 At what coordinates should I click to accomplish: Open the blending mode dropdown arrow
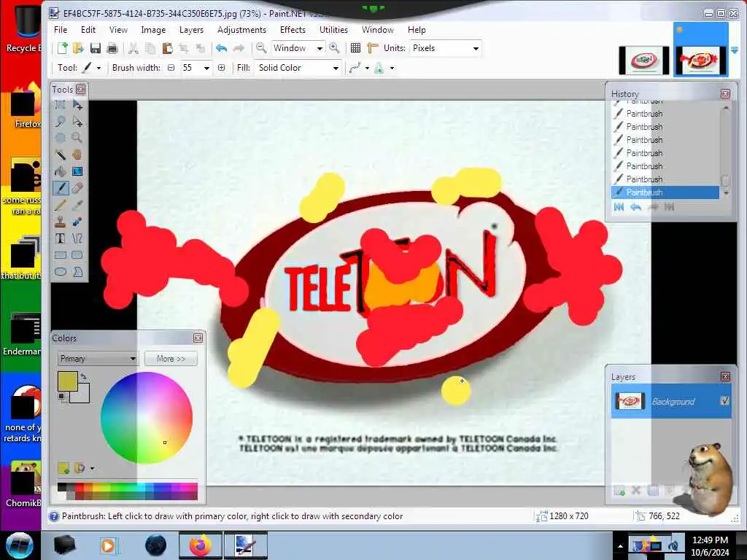[x=392, y=68]
